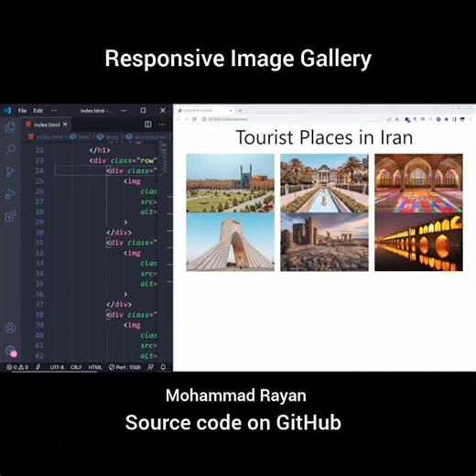Open a new browser tab
The image size is (476, 476).
(240, 111)
